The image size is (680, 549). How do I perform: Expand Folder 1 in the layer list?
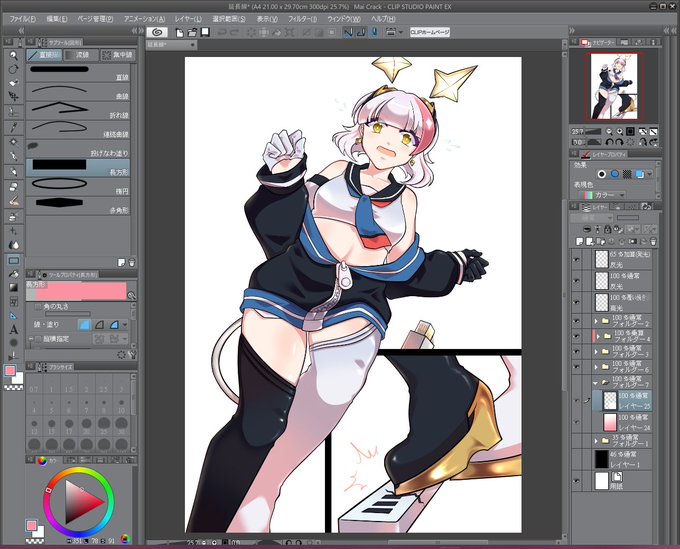(596, 441)
